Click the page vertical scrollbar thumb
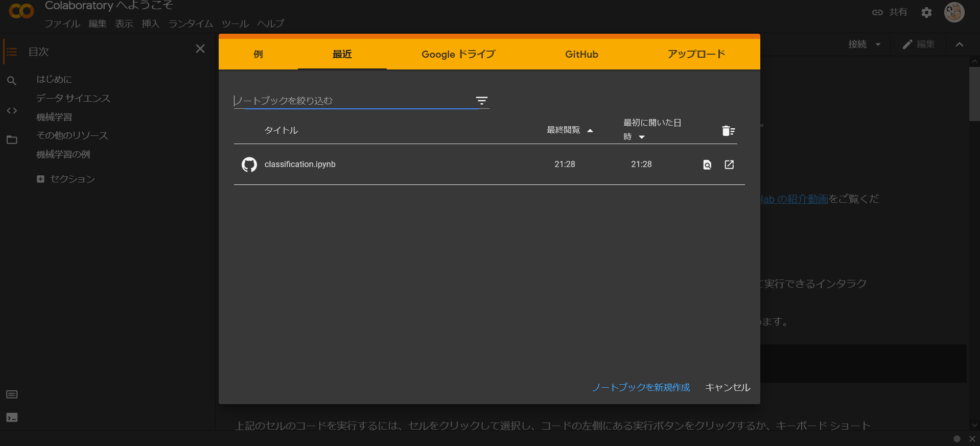980x446 pixels. [974, 93]
